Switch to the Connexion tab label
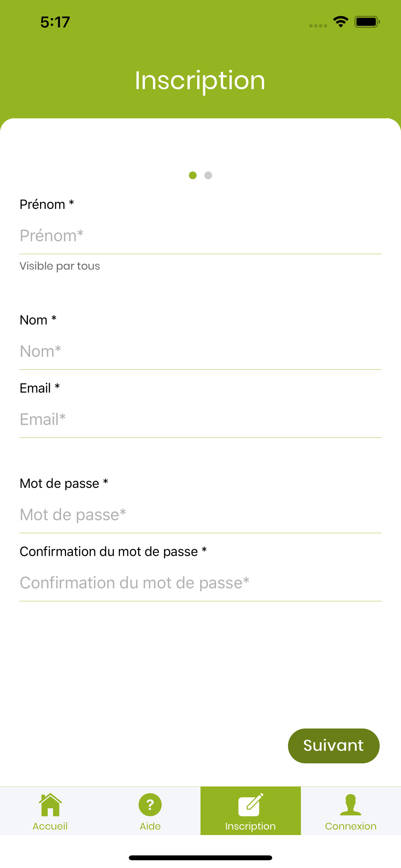The image size is (401, 868). point(350,826)
